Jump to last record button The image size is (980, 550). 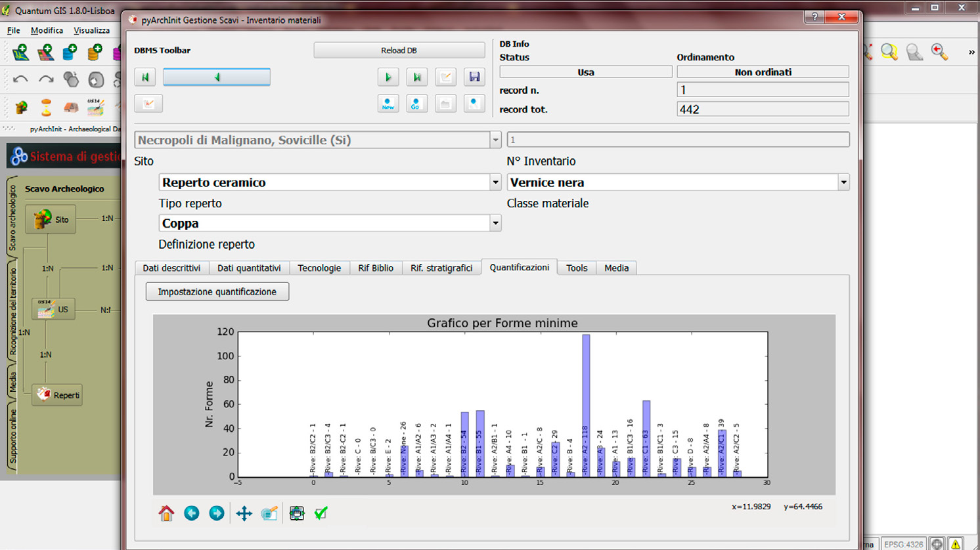tap(417, 77)
